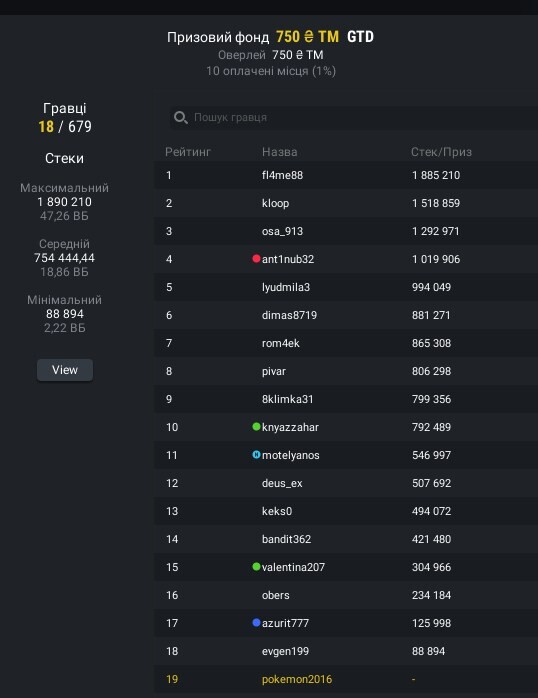Viewport: 538px width, 698px height.
Task: Click the search magnifier icon
Action: (x=180, y=118)
